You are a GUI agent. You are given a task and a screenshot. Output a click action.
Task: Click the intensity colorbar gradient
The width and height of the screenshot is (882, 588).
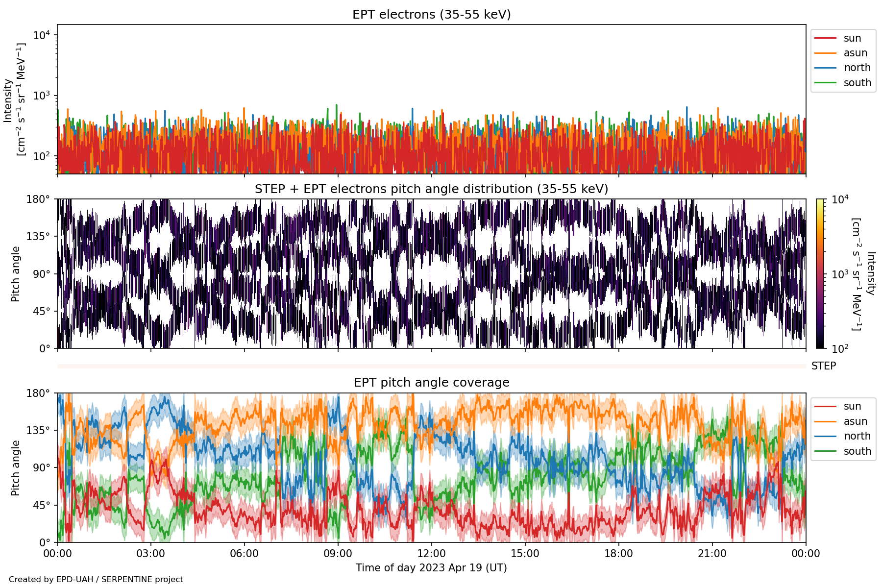[820, 274]
